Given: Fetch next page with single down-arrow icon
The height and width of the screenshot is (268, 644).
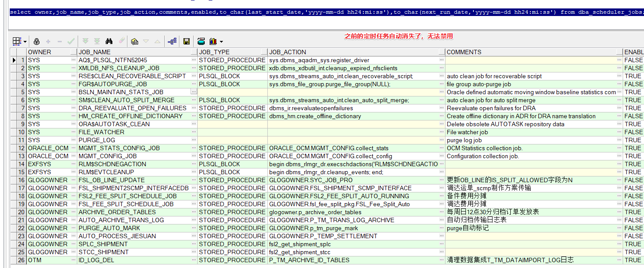Looking at the screenshot, I should coord(86,41).
